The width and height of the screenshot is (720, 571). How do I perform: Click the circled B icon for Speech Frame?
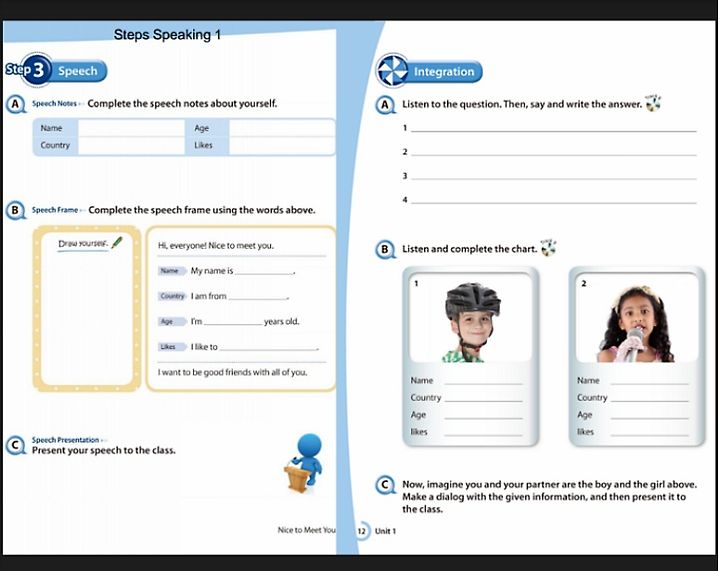tap(15, 211)
